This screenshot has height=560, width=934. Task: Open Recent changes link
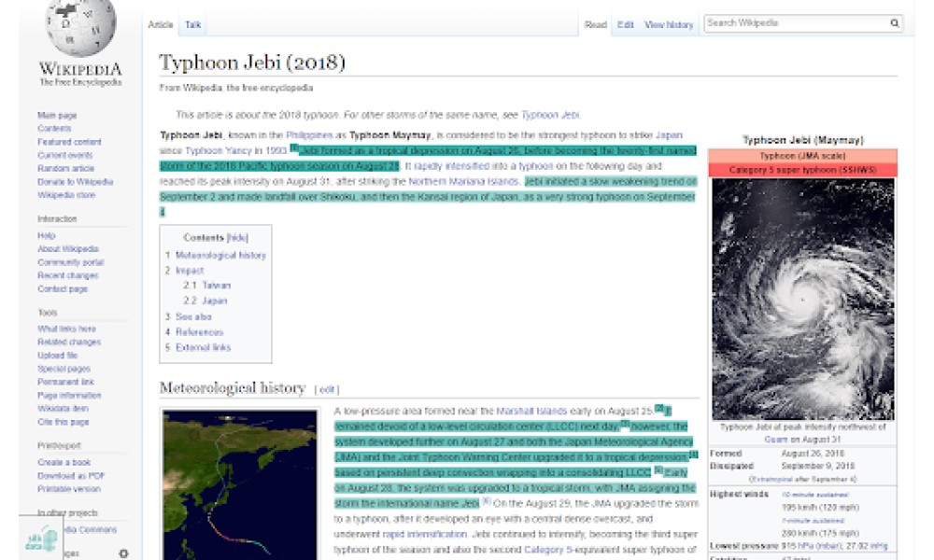pos(68,275)
